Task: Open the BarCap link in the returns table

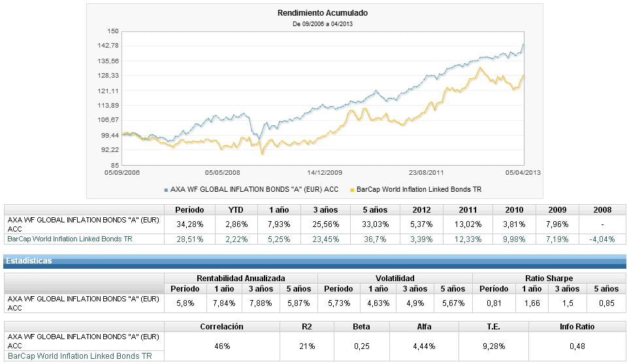Action: click(69, 239)
